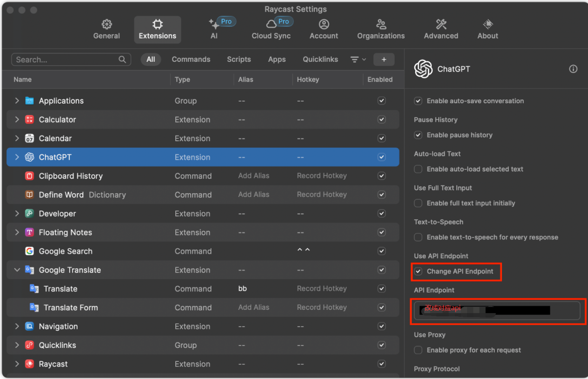The width and height of the screenshot is (588, 379).
Task: Uncheck Change API Endpoint
Action: click(418, 271)
